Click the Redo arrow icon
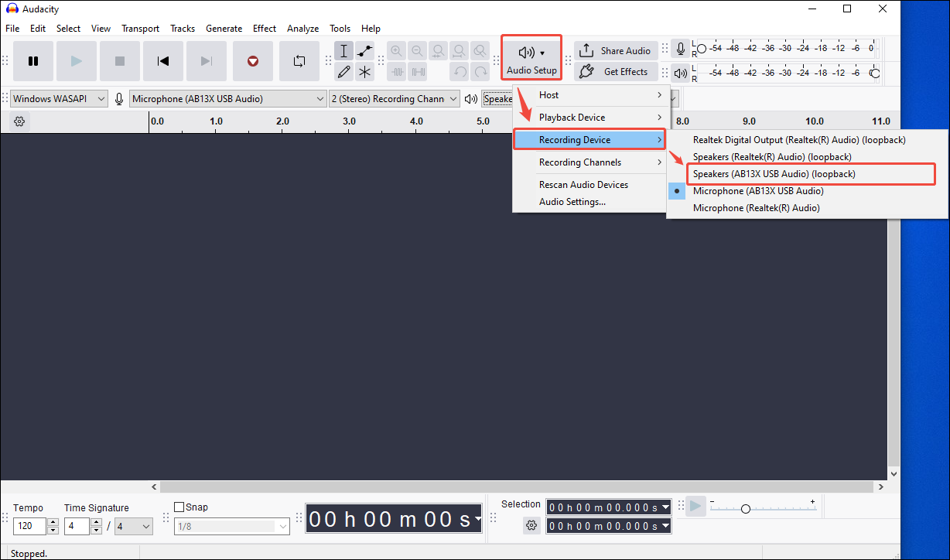Image resolution: width=950 pixels, height=560 pixels. (x=480, y=72)
